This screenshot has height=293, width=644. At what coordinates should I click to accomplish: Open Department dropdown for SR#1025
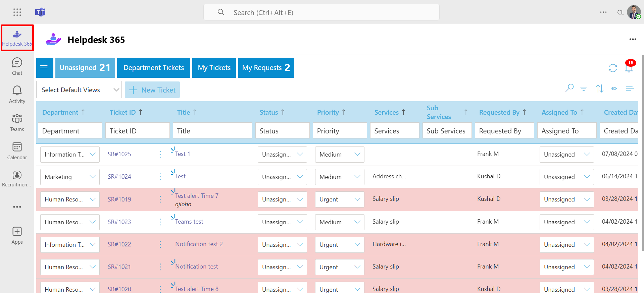point(70,155)
